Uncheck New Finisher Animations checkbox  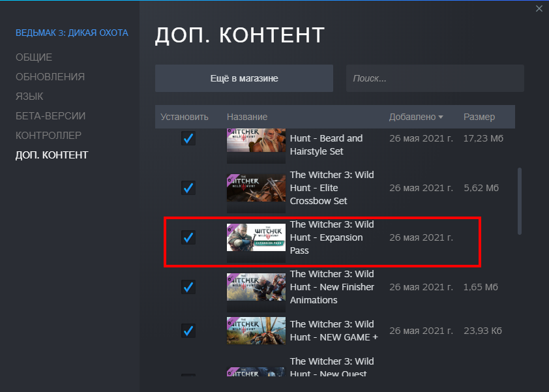point(188,287)
